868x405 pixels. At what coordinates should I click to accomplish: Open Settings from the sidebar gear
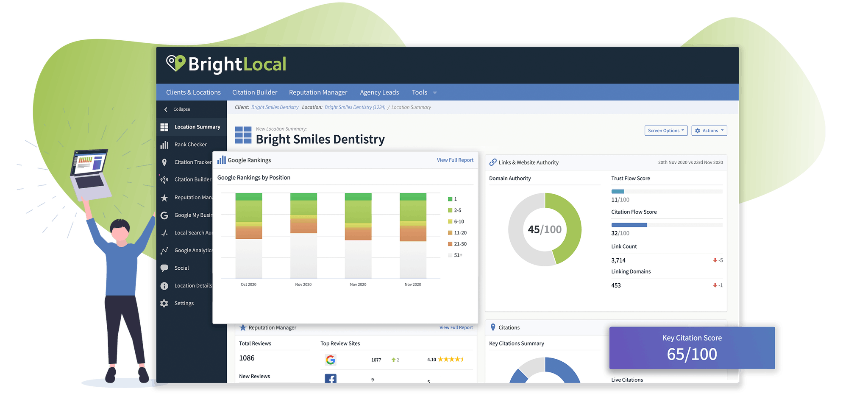click(x=165, y=303)
